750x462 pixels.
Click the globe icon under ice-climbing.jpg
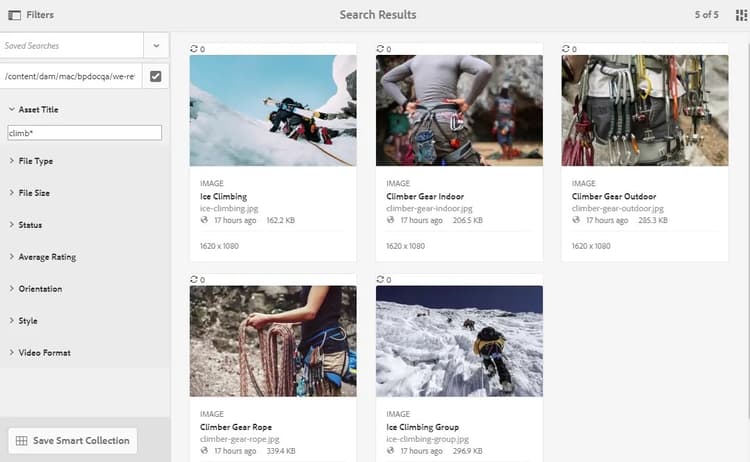point(204,220)
